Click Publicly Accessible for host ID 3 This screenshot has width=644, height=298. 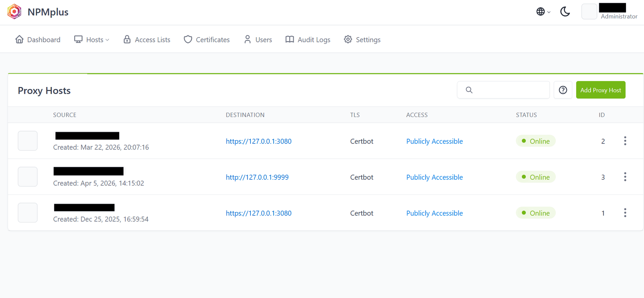(434, 177)
